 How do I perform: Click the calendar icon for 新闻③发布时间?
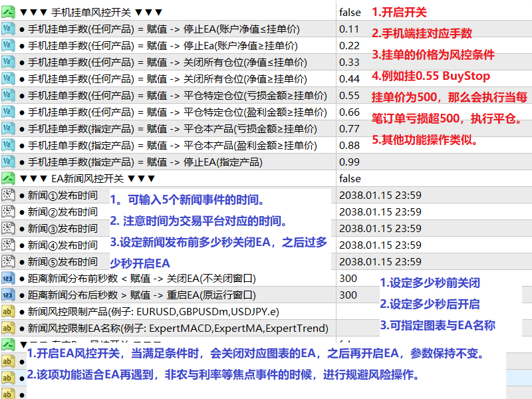click(x=9, y=228)
